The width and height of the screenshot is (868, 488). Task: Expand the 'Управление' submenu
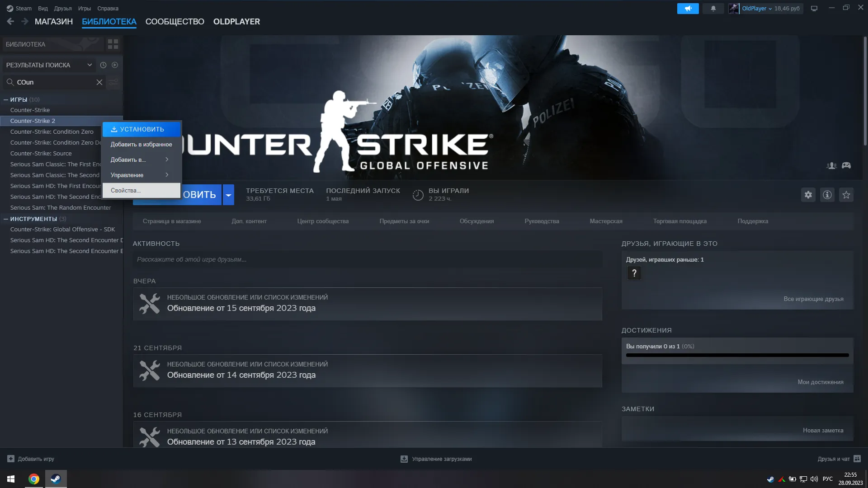(141, 175)
